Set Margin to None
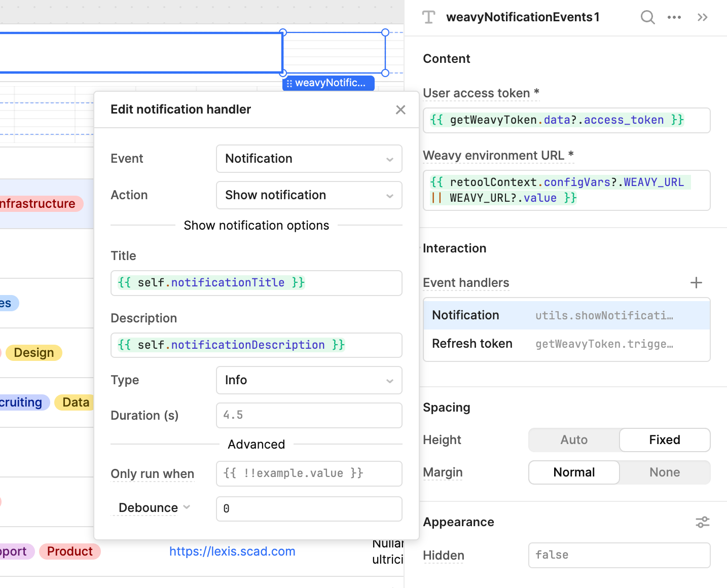Viewport: 727px width, 588px height. point(665,472)
